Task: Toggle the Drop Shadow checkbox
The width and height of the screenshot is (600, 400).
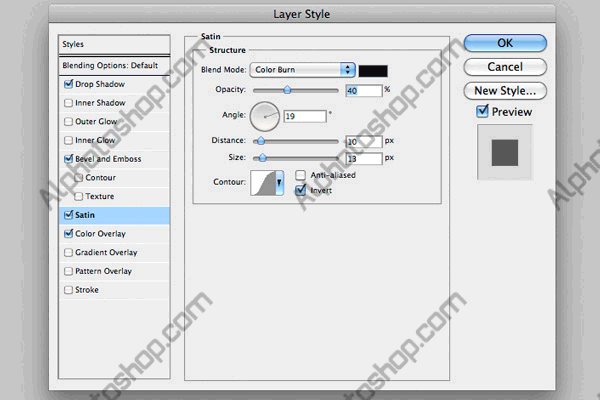Action: coord(68,84)
